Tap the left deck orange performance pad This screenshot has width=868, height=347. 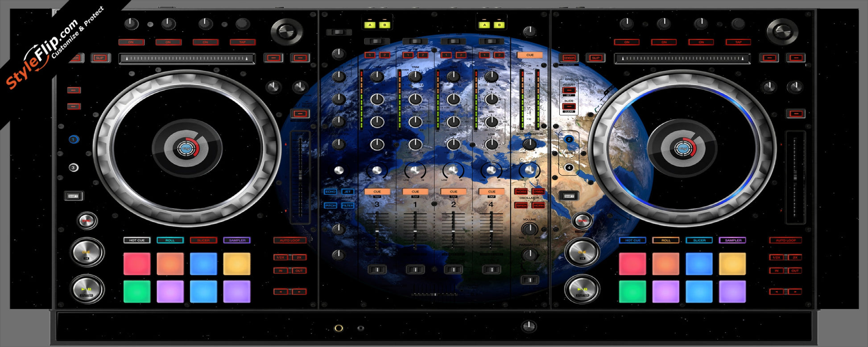coord(170,264)
